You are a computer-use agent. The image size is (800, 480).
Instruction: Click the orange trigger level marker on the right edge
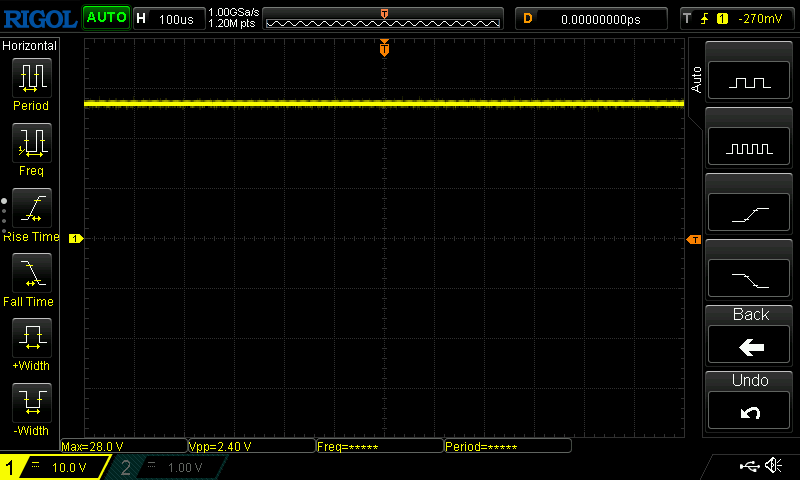click(x=694, y=240)
